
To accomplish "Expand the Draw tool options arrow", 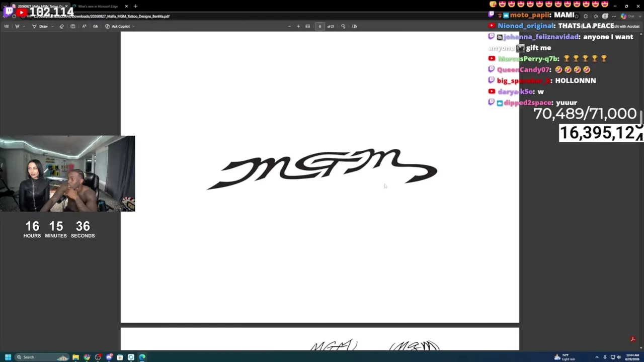I will tap(52, 26).
